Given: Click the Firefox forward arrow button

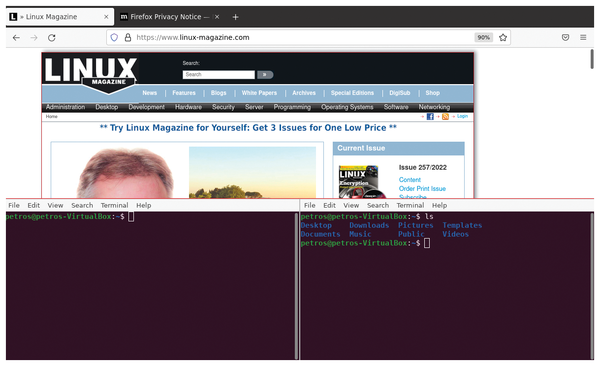Looking at the screenshot, I should tap(34, 38).
